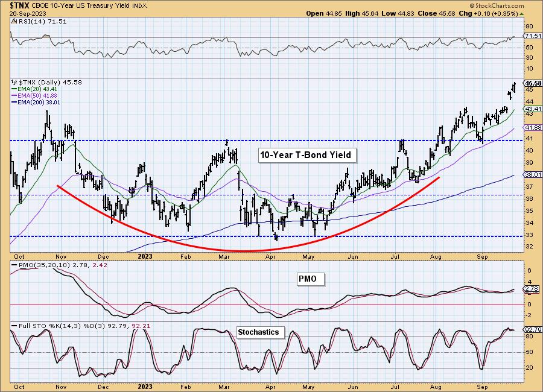The image size is (543, 392).
Task: Click the candlestick icon before $TNX (Daily)
Action: coord(14,82)
